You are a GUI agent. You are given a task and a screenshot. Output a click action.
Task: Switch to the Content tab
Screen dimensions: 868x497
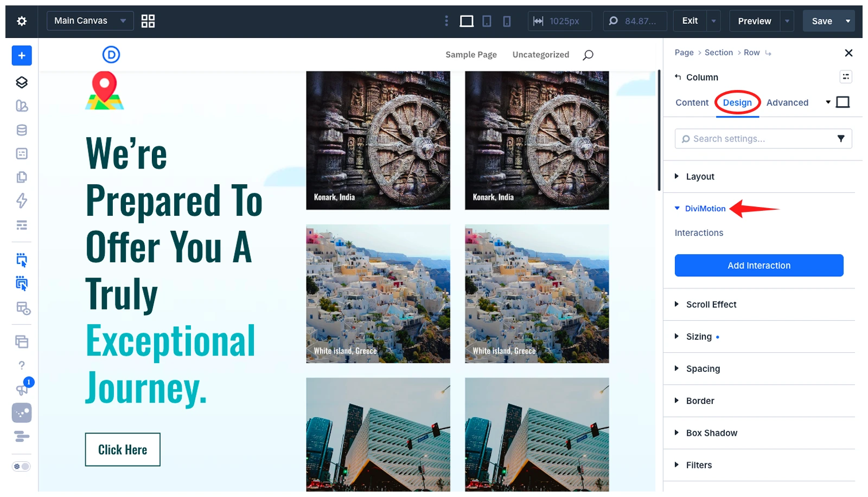[x=692, y=102]
